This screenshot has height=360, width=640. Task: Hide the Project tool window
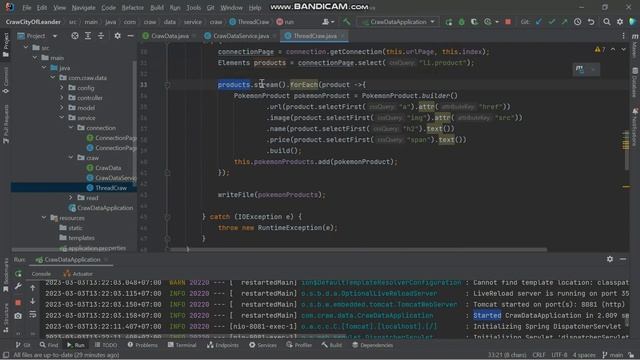[130, 36]
